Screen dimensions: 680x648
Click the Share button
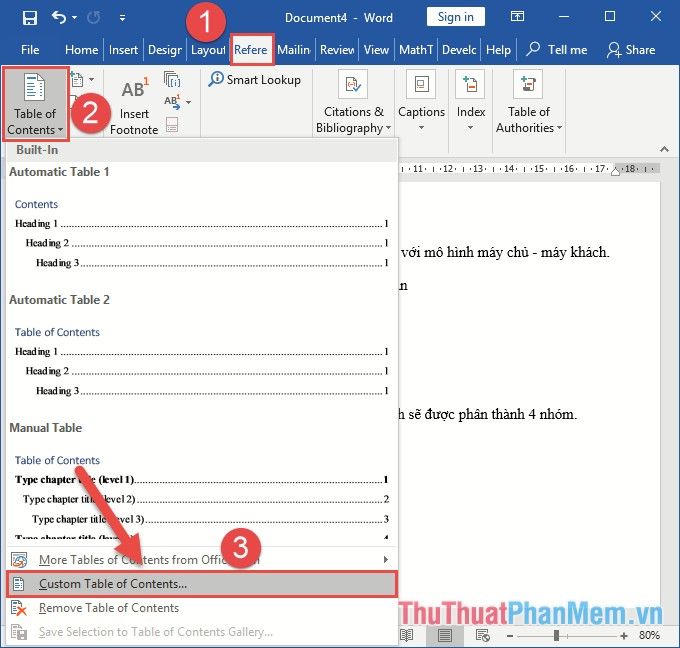pos(630,50)
